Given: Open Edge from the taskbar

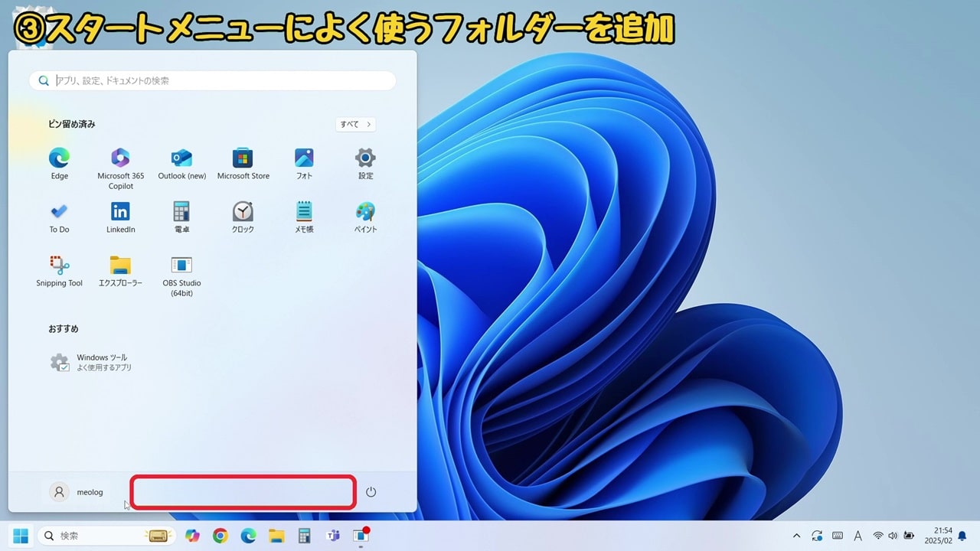Looking at the screenshot, I should 248,536.
